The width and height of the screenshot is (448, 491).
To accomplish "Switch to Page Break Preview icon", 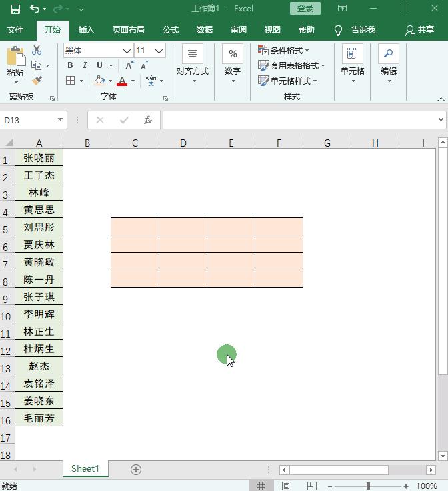I will 311,486.
